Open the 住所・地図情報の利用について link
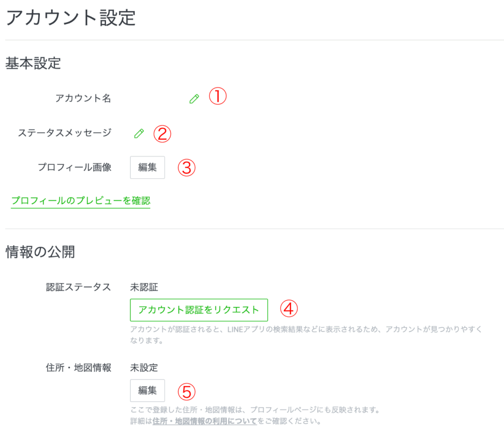Viewport: 504px width, 440px height. pos(204,421)
